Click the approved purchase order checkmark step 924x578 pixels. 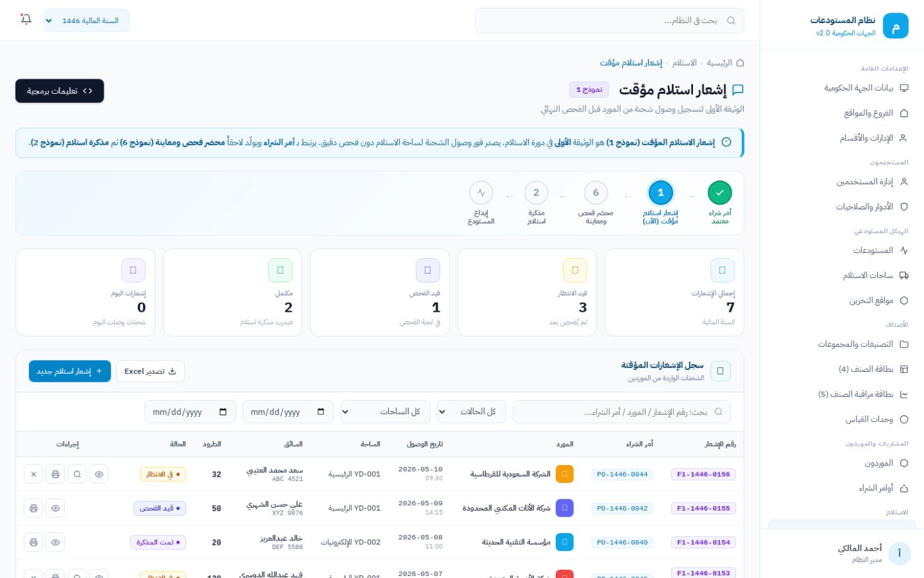pyautogui.click(x=719, y=193)
